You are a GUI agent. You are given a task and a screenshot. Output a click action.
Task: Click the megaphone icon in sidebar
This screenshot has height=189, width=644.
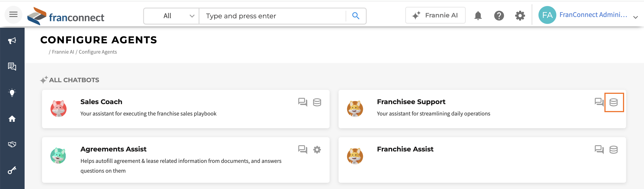[x=12, y=41]
